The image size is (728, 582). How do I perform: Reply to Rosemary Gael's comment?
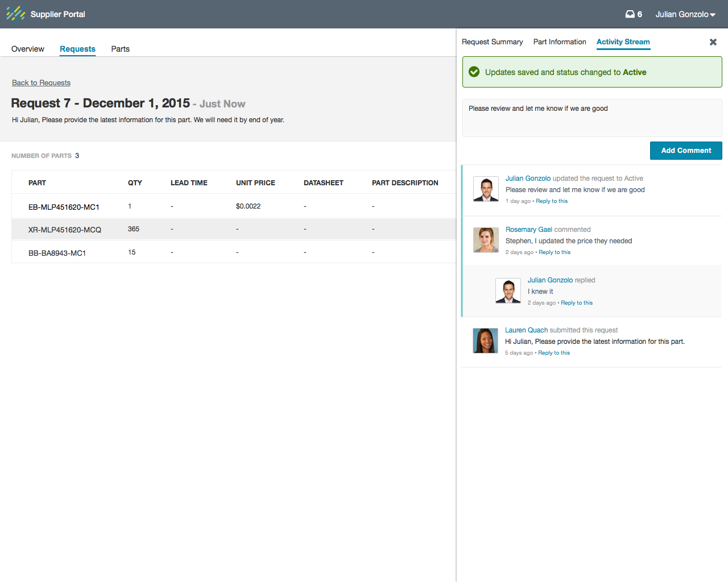coord(554,252)
